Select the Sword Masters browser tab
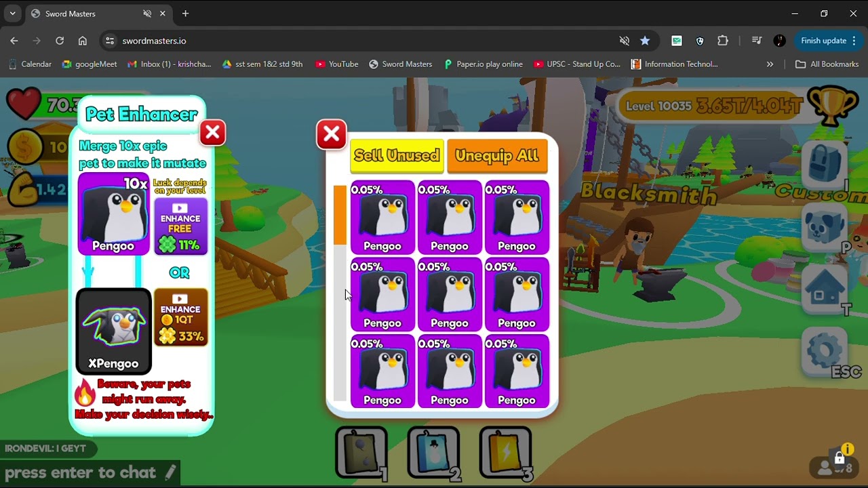 98,14
